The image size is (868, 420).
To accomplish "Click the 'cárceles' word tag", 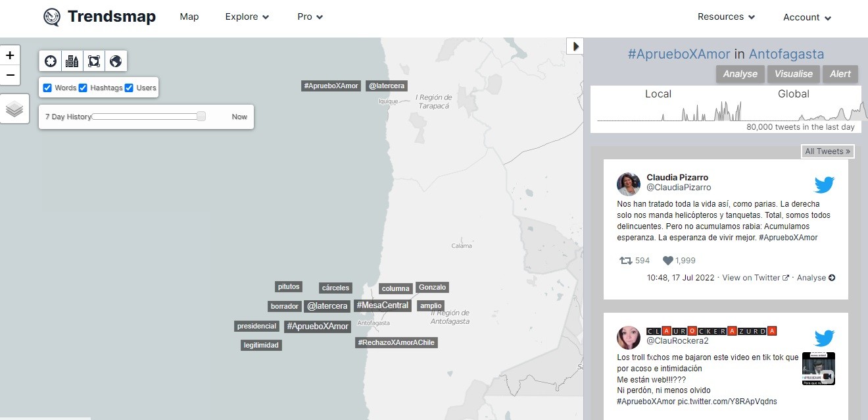I will [x=335, y=288].
